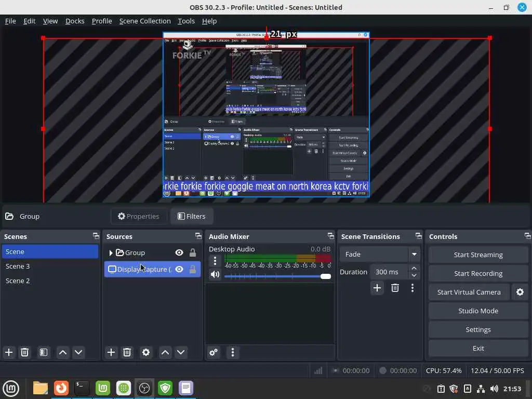This screenshot has height=399, width=532.
Task: Move source up in the Sources list
Action: pos(165,352)
